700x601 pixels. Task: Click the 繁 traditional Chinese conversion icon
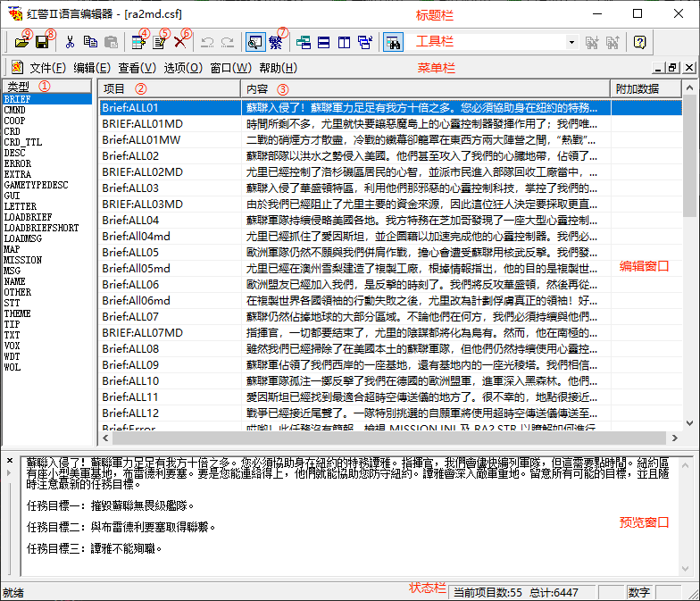(x=275, y=43)
